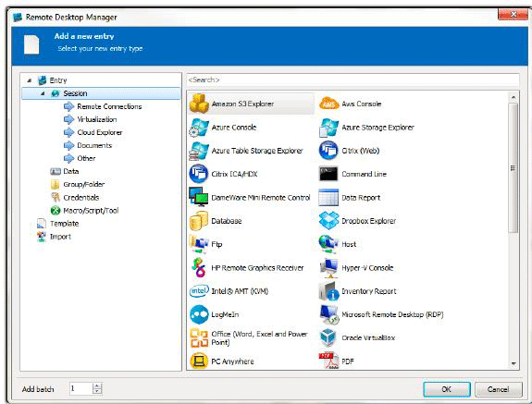Select the Intel AMT (KVM) icon

[199, 291]
